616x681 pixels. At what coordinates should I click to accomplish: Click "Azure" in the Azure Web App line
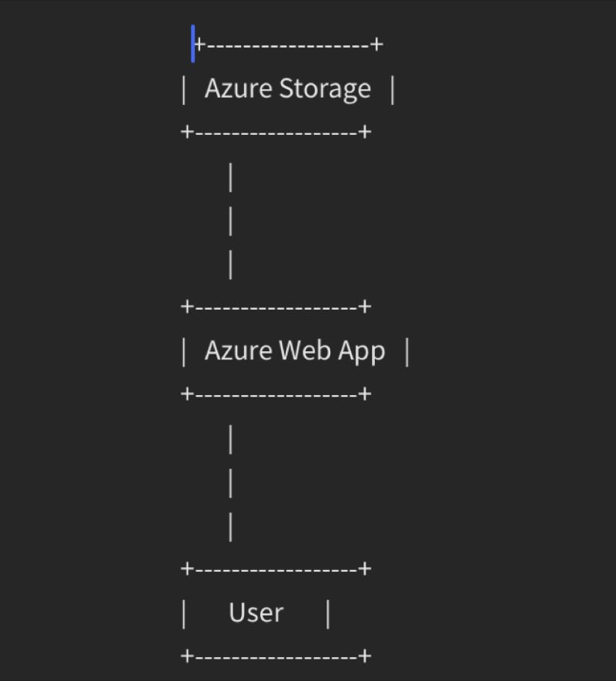[x=238, y=351]
